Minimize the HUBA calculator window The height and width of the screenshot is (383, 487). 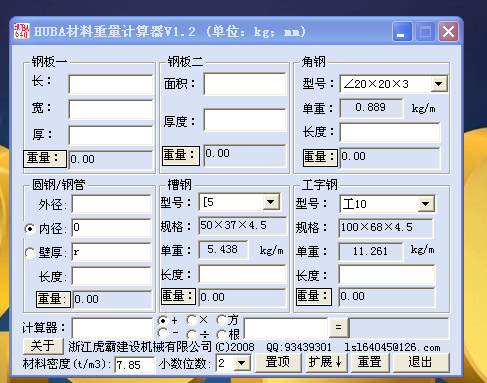(x=402, y=32)
